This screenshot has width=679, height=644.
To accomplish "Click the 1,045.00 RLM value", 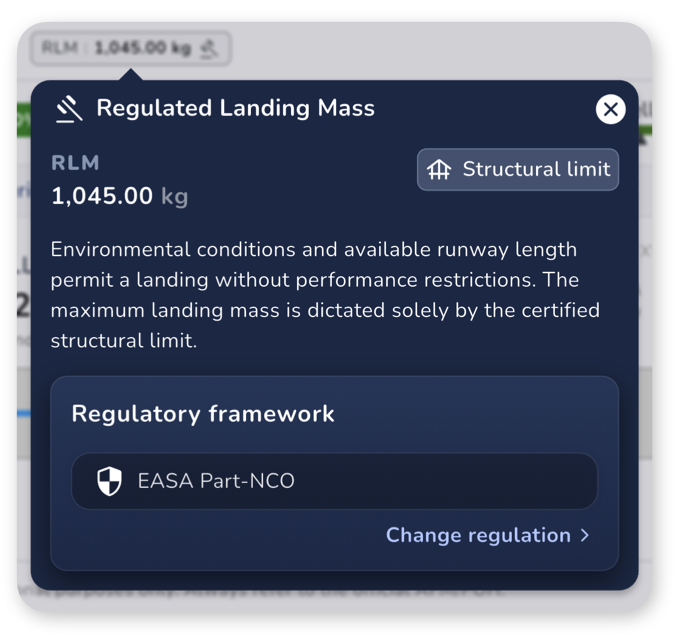I will click(x=102, y=196).
